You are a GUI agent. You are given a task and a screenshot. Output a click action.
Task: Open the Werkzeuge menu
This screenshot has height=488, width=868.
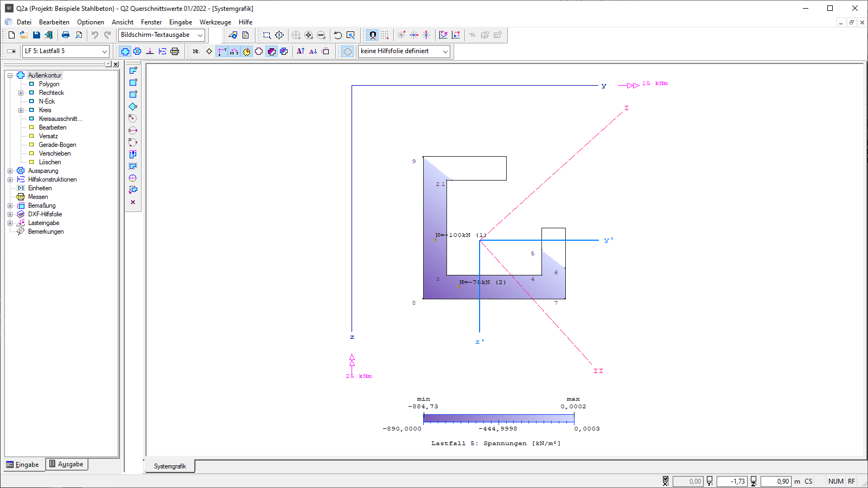[215, 22]
